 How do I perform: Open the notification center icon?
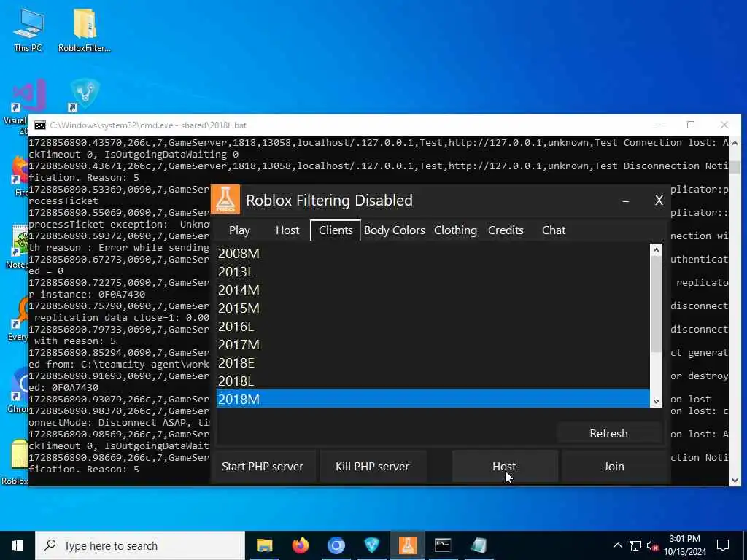coord(723,545)
